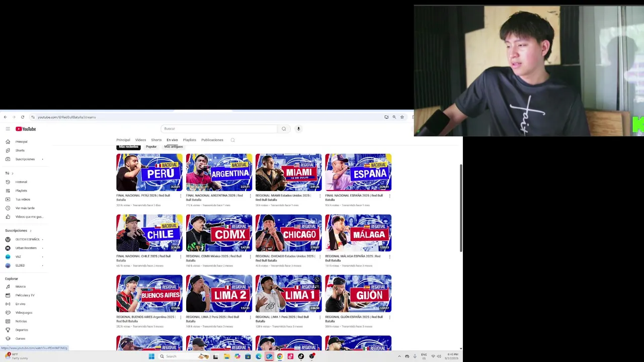Start voice search with the microphone icon
Image resolution: width=644 pixels, height=362 pixels.
coord(298,129)
